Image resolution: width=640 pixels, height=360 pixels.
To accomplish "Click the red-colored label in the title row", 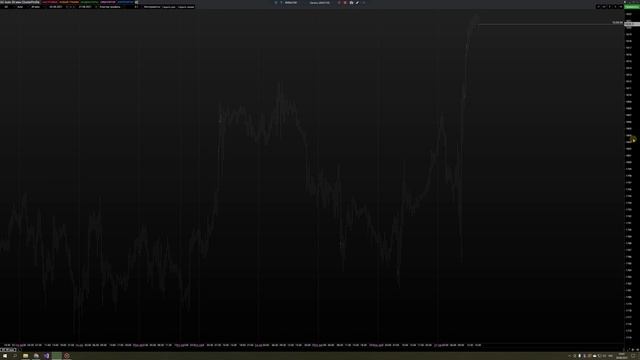I will click(x=50, y=2).
